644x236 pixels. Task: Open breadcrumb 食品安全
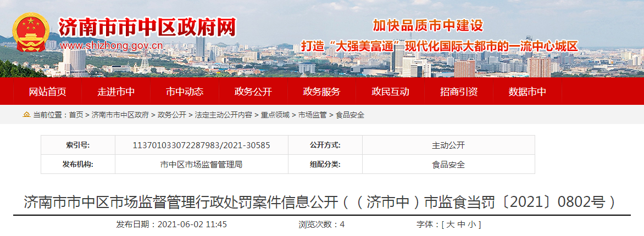click(350, 115)
